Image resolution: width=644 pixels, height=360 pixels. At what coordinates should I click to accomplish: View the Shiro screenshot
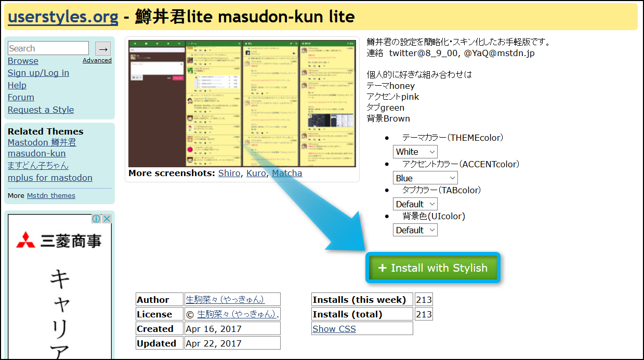click(229, 173)
